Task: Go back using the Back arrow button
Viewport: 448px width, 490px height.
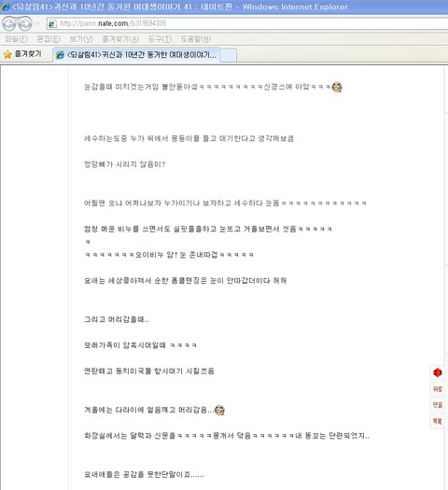Action: (x=8, y=23)
